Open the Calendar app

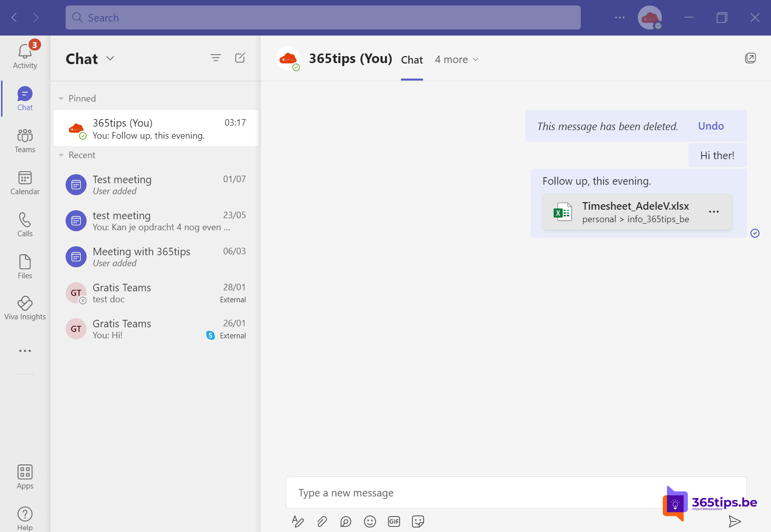25,183
